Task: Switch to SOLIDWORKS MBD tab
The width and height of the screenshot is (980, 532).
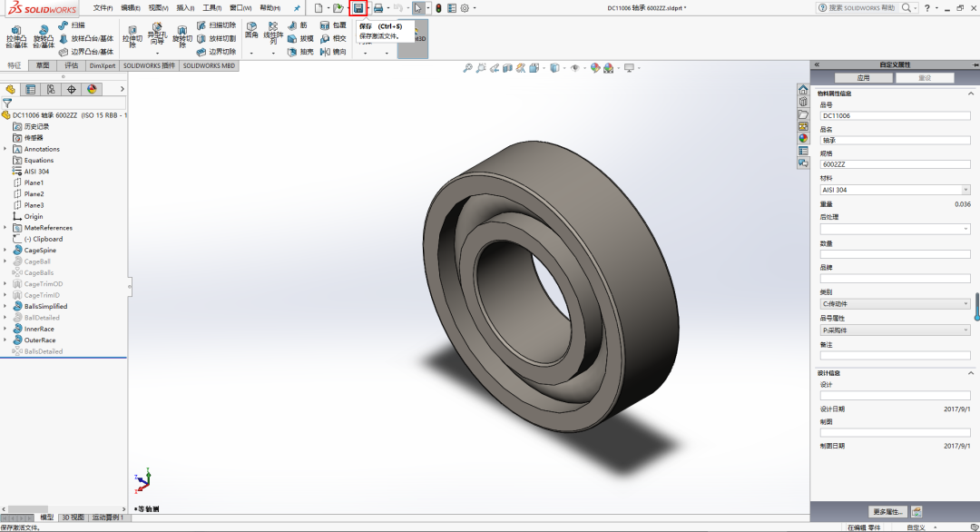Action: pyautogui.click(x=209, y=65)
